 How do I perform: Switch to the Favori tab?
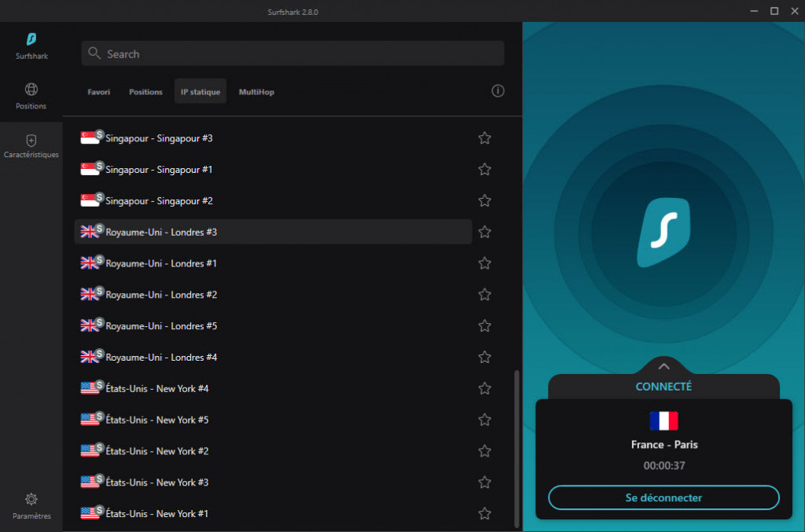click(98, 92)
